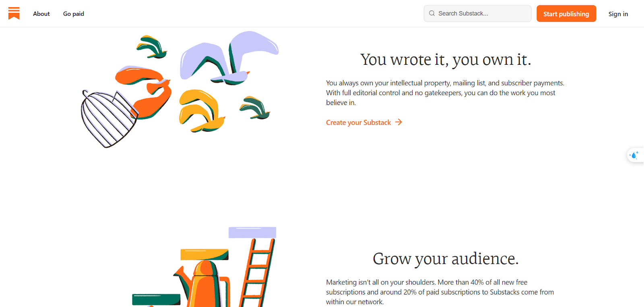Viewport: 644px width, 307px height.
Task: Open the About page
Action: click(x=41, y=14)
